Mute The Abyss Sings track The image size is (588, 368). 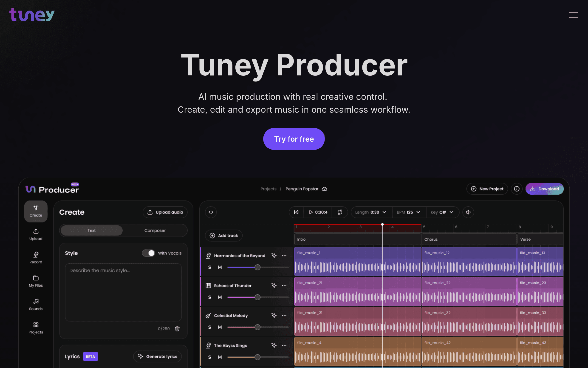tap(220, 357)
